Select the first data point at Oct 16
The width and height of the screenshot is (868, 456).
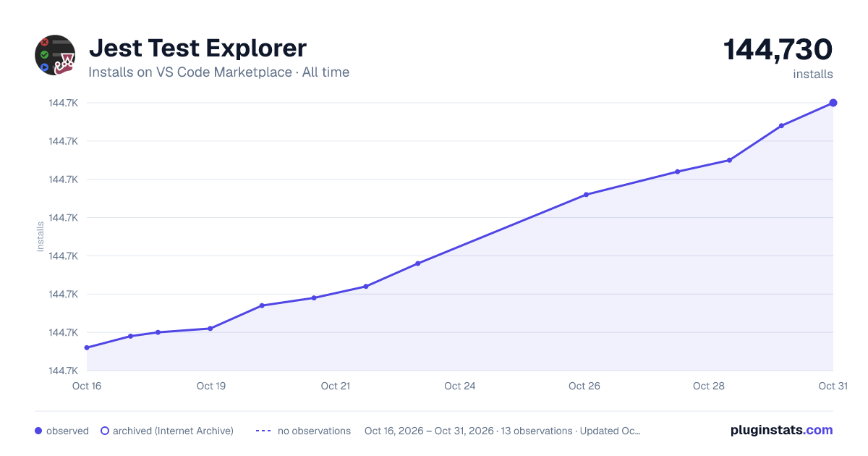pyautogui.click(x=87, y=347)
